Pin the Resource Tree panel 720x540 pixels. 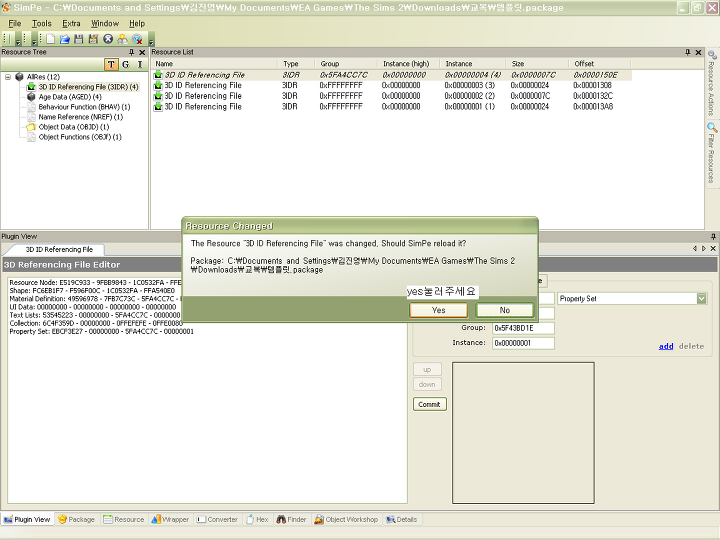(x=131, y=52)
